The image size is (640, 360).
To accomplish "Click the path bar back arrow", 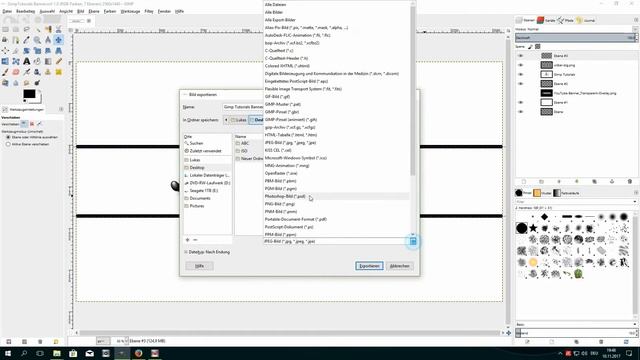I will pyautogui.click(x=226, y=120).
